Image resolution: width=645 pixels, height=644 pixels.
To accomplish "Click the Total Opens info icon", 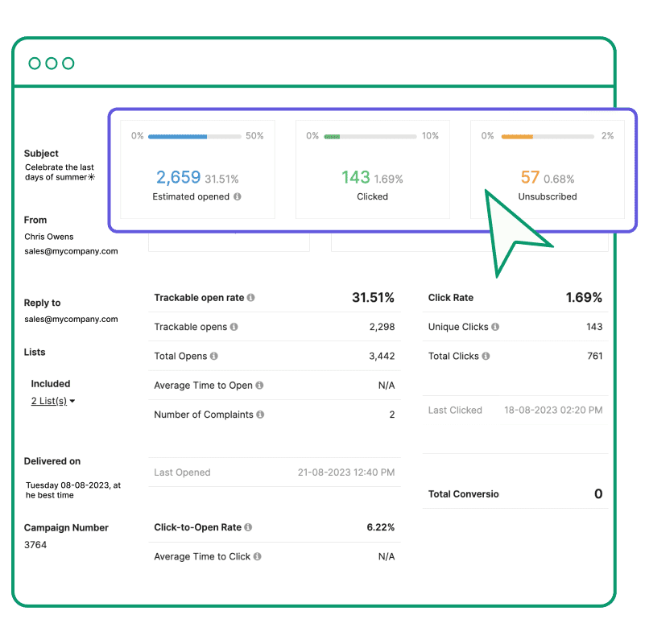I will click(214, 355).
